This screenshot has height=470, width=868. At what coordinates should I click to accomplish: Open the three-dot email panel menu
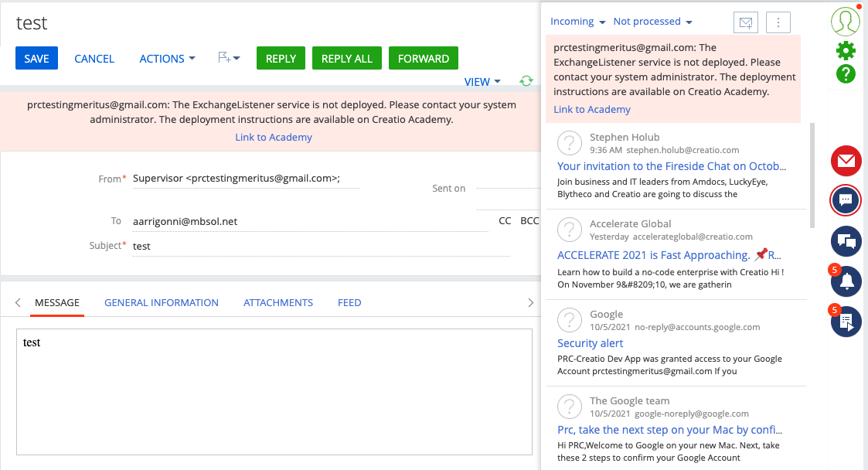click(x=778, y=22)
